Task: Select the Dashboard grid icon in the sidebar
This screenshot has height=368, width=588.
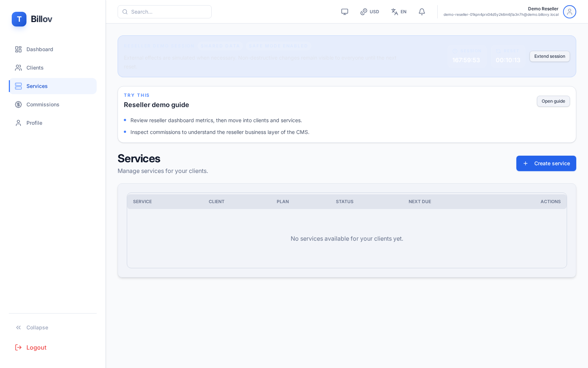Action: tap(18, 49)
